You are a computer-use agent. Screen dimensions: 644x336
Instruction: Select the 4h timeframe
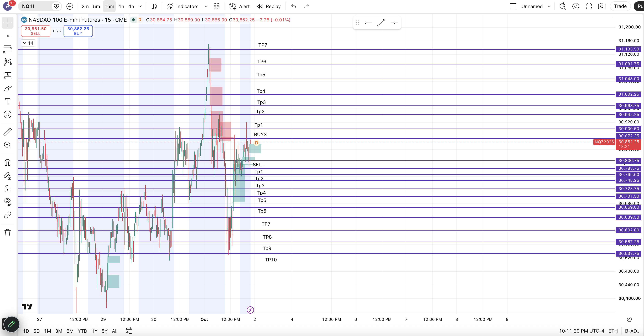tap(131, 6)
